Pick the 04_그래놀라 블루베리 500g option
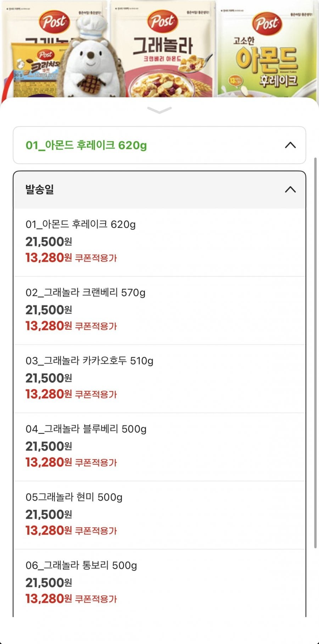319x644 pixels. (x=86, y=429)
